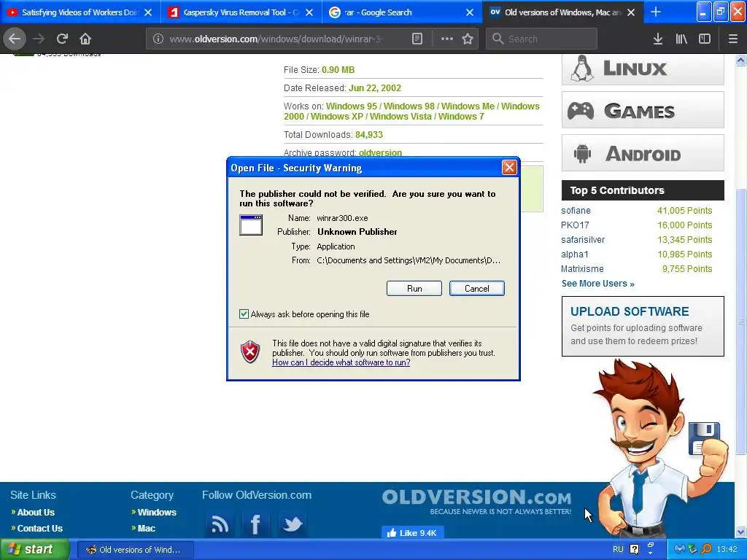747x560 pixels.
Task: Cancel the Open File security warning
Action: pos(476,289)
